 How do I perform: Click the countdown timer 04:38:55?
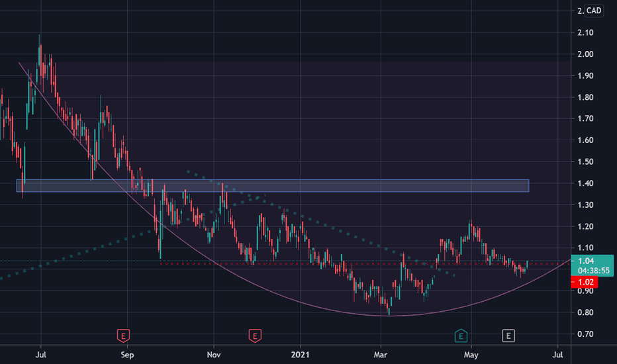pyautogui.click(x=593, y=271)
